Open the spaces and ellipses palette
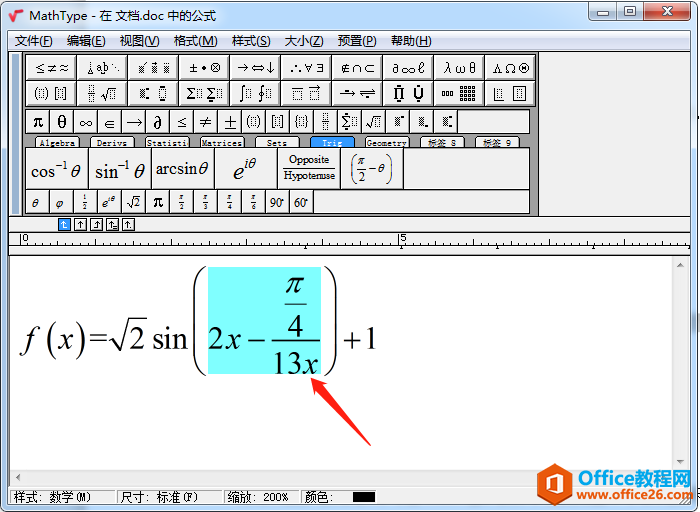700x512 pixels. (x=102, y=68)
